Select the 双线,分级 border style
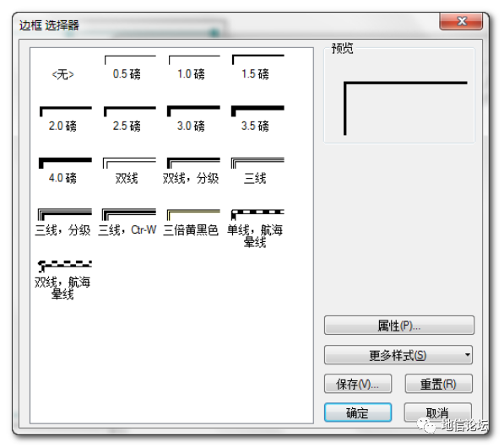This screenshot has height=447, width=504. (192, 171)
